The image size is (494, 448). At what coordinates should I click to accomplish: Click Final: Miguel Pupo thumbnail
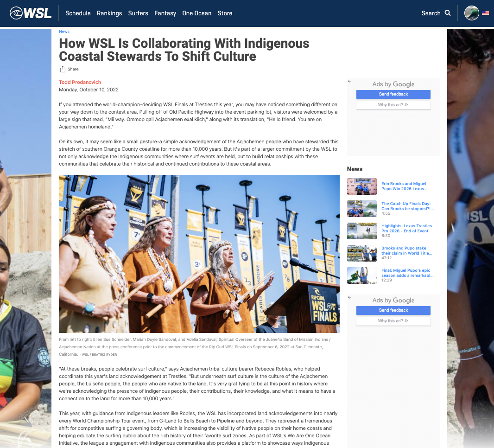pos(361,275)
